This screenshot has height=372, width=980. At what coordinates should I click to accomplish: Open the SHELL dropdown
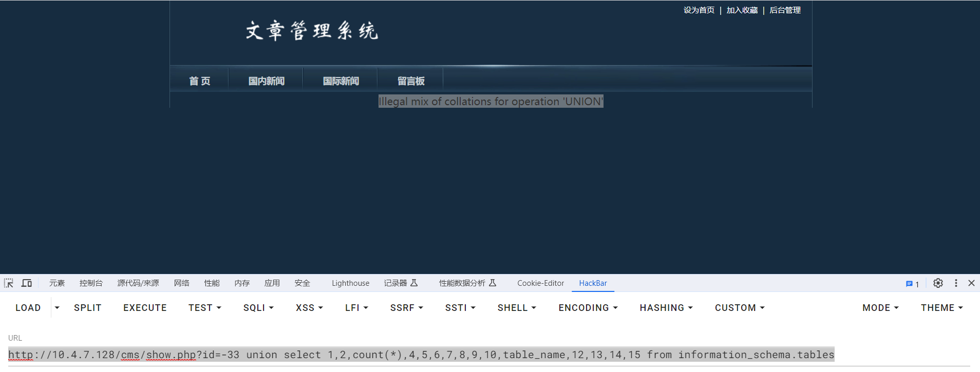pyautogui.click(x=517, y=308)
